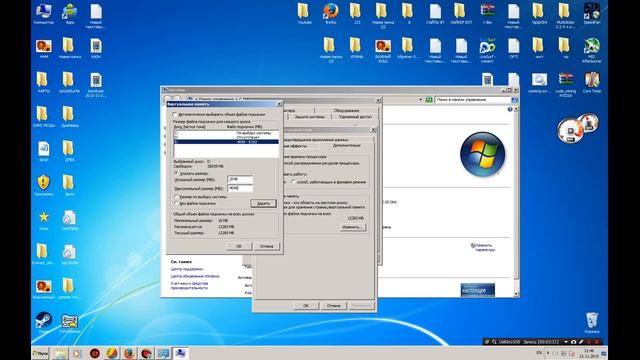Open the red round taskbar icon
Image resolution: width=640 pixels, height=360 pixels.
point(95,353)
